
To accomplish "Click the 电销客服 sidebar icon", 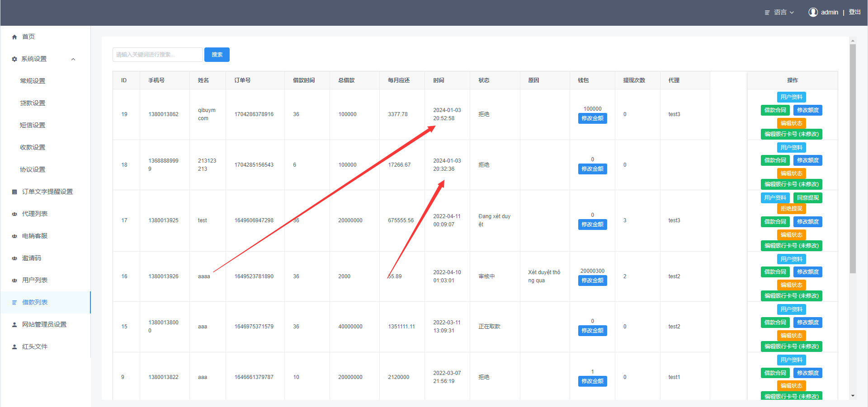I will point(14,236).
